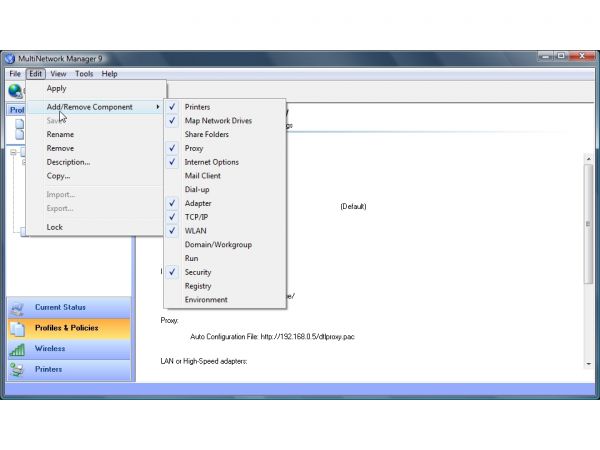Image resolution: width=600 pixels, height=450 pixels.
Task: Enable Run component
Action: (225, 258)
